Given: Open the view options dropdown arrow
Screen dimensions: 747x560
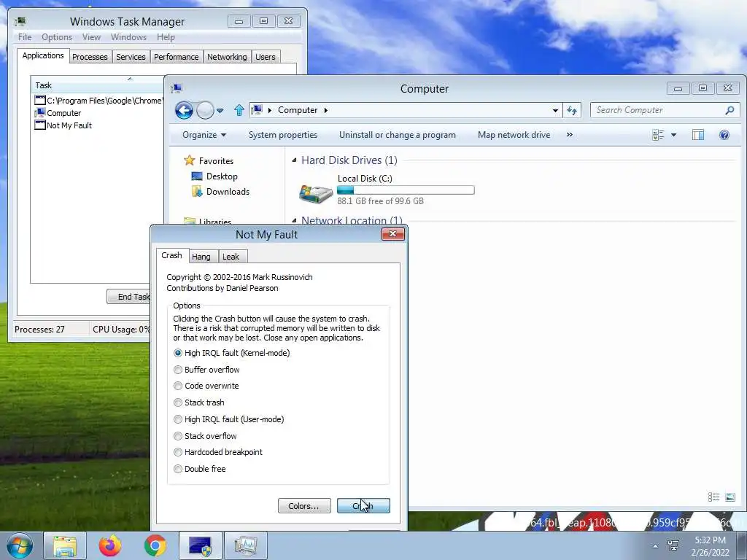Looking at the screenshot, I should tap(673, 135).
